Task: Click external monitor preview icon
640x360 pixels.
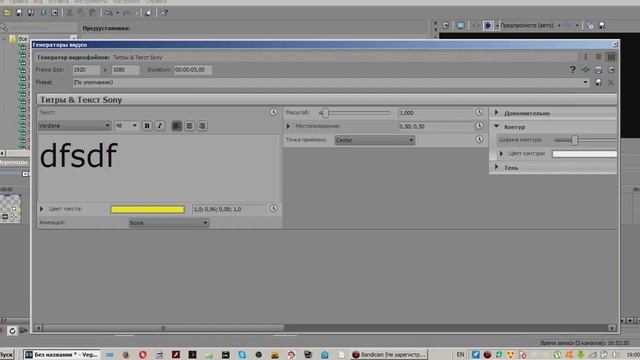Action: 460,25
